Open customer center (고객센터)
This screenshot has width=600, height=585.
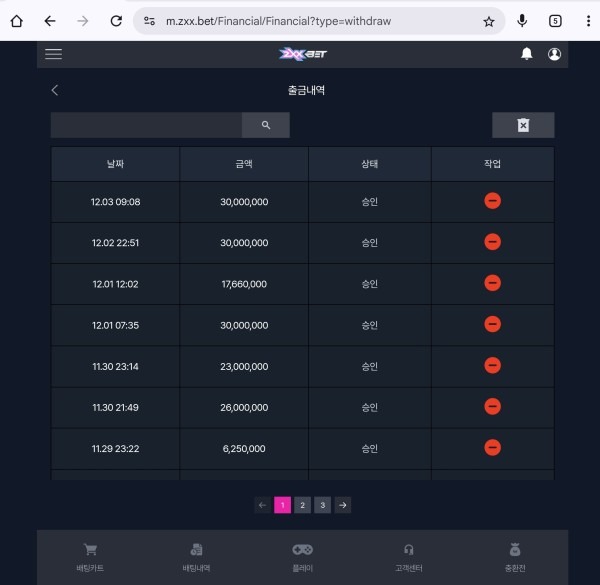click(408, 556)
